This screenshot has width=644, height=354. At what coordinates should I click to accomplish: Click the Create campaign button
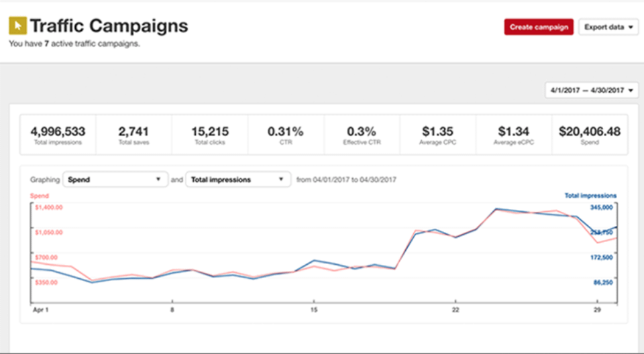[x=539, y=27]
